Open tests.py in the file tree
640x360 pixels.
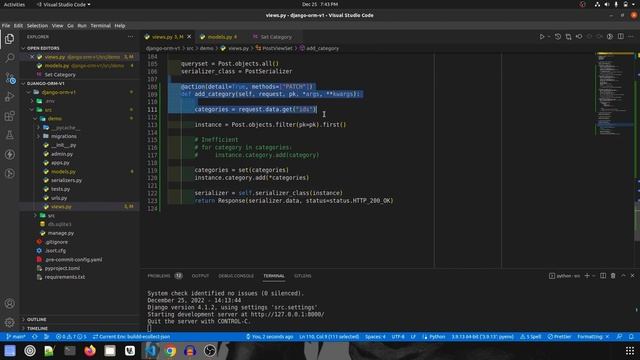60,189
